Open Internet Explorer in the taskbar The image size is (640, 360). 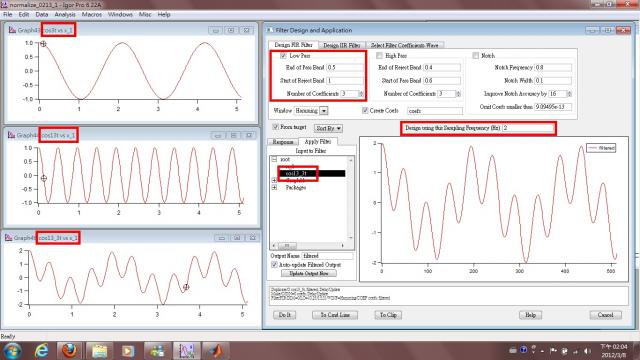click(41, 350)
